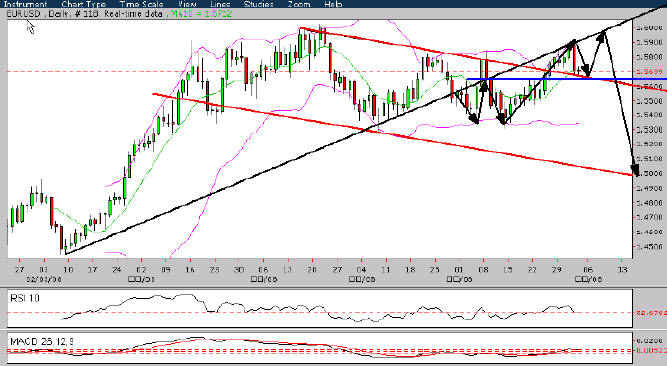Click the RSI 10 indicator label
The width and height of the screenshot is (667, 366).
pyautogui.click(x=25, y=298)
